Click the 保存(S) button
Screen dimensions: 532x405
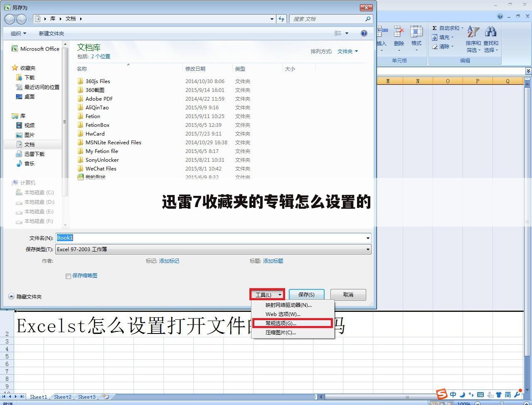[x=306, y=294]
